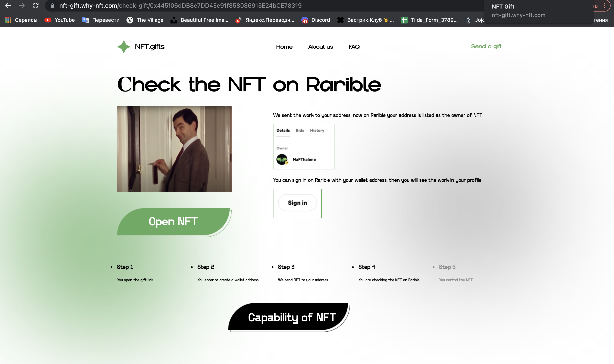Open Beautiful Free Images bookmark

click(x=199, y=20)
